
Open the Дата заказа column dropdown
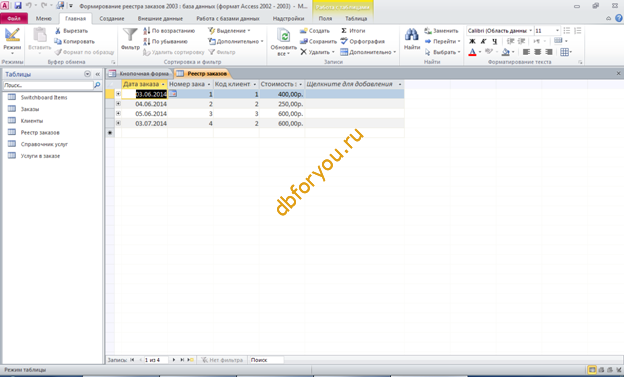[x=163, y=84]
